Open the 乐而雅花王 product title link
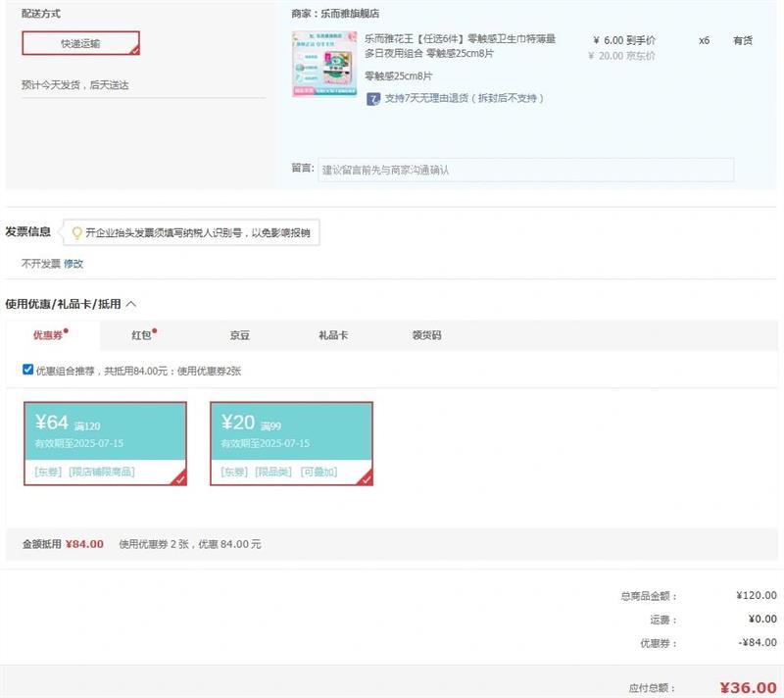784x698 pixels. click(x=460, y=46)
